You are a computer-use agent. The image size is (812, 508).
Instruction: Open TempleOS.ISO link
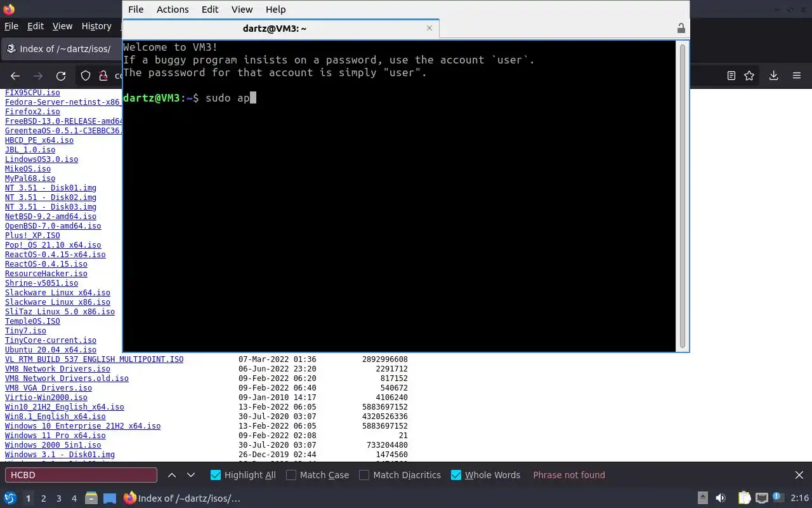point(32,321)
